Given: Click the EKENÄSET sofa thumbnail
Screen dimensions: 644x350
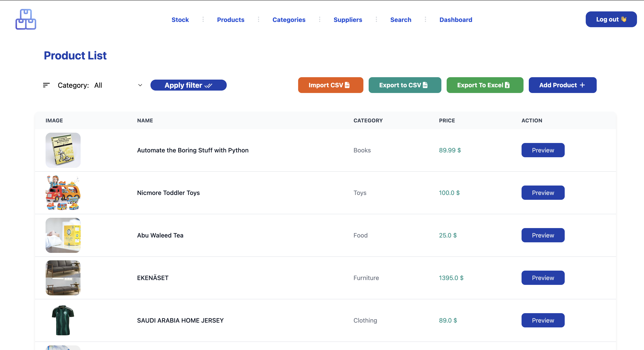Looking at the screenshot, I should pyautogui.click(x=63, y=278).
